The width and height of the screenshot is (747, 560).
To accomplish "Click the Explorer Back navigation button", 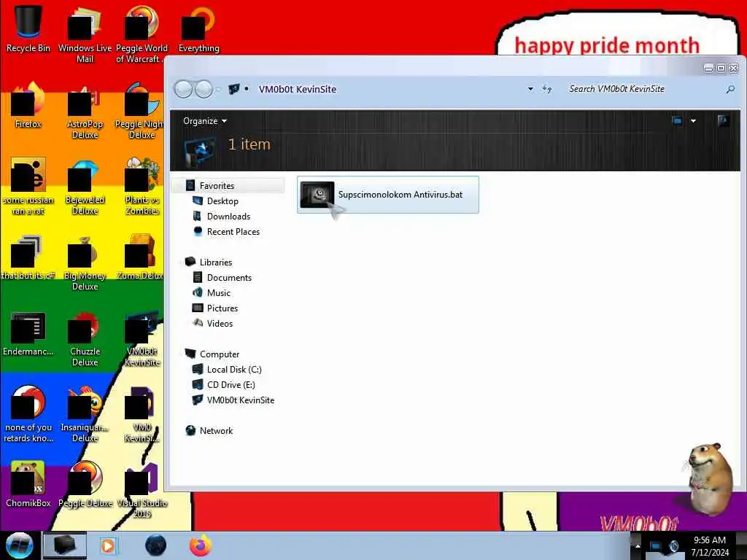I will (183, 89).
